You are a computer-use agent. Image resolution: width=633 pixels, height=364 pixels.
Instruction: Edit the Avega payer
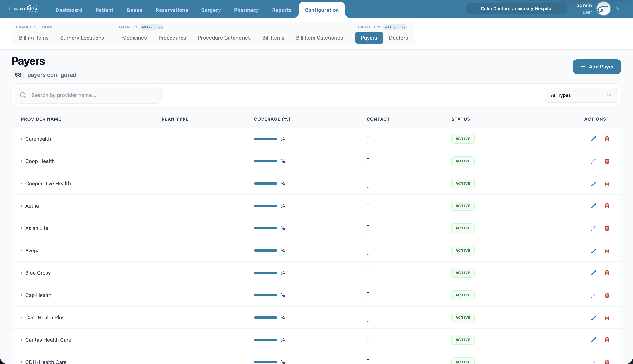(x=594, y=250)
